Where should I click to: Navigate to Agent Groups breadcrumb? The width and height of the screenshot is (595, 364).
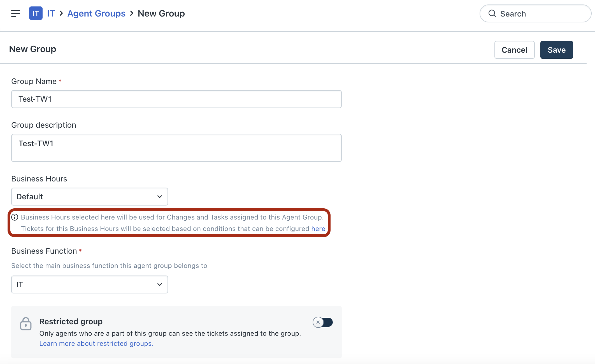point(96,13)
